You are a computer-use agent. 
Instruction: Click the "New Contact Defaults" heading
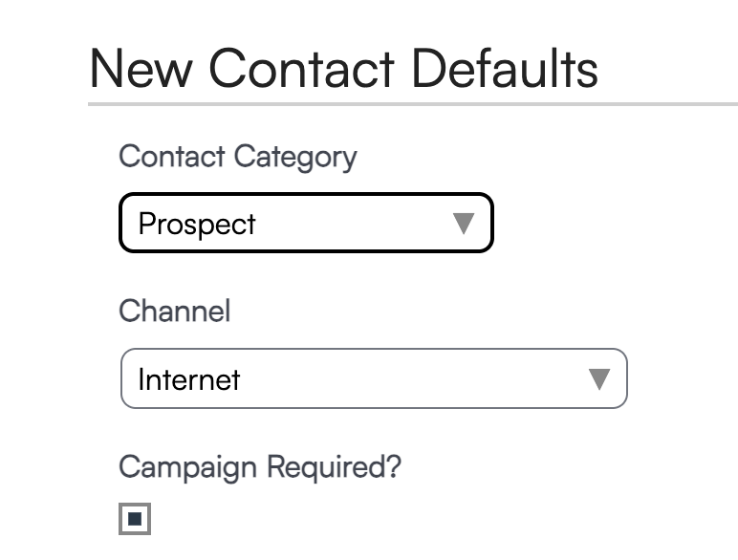pyautogui.click(x=343, y=68)
